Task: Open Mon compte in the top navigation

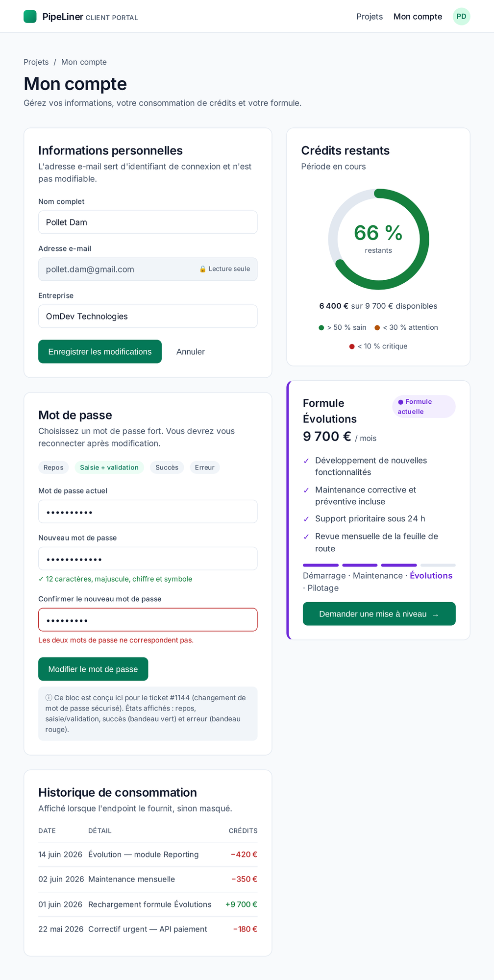Action: point(418,17)
